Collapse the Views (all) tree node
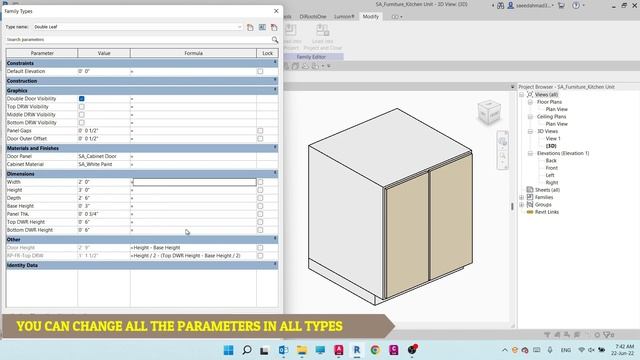The width and height of the screenshot is (640, 360). click(522, 95)
